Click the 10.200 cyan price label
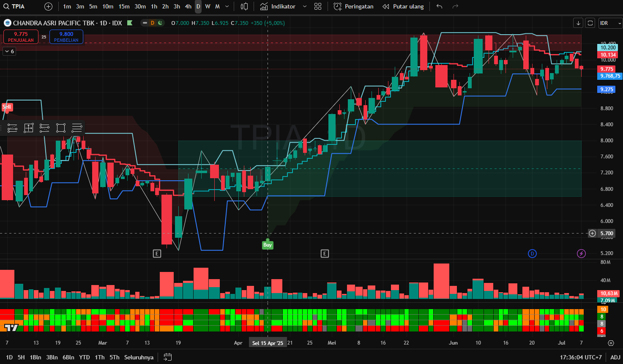Screen dimensions: 623x364 pyautogui.click(x=608, y=48)
